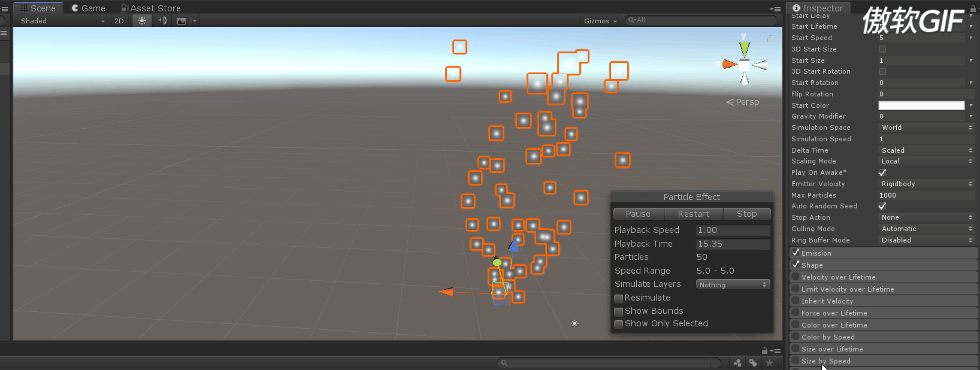Uncheck Play On Awake checkbox
980x370 pixels.
(x=882, y=172)
